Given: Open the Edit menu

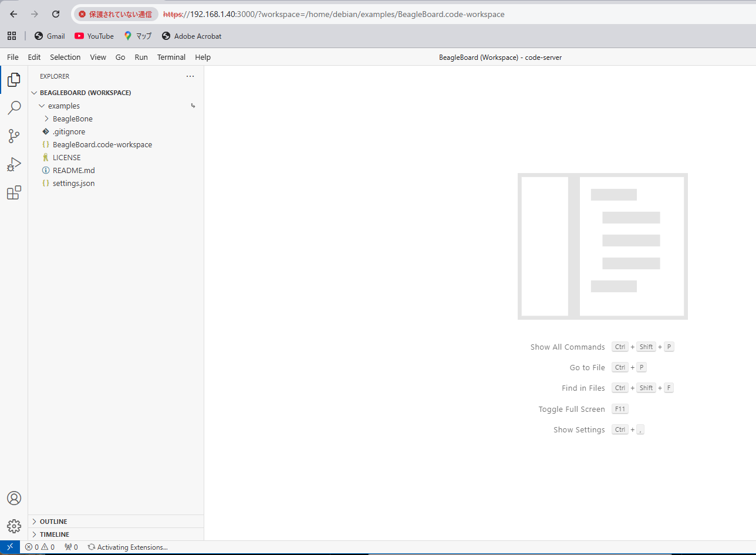Looking at the screenshot, I should coord(34,57).
